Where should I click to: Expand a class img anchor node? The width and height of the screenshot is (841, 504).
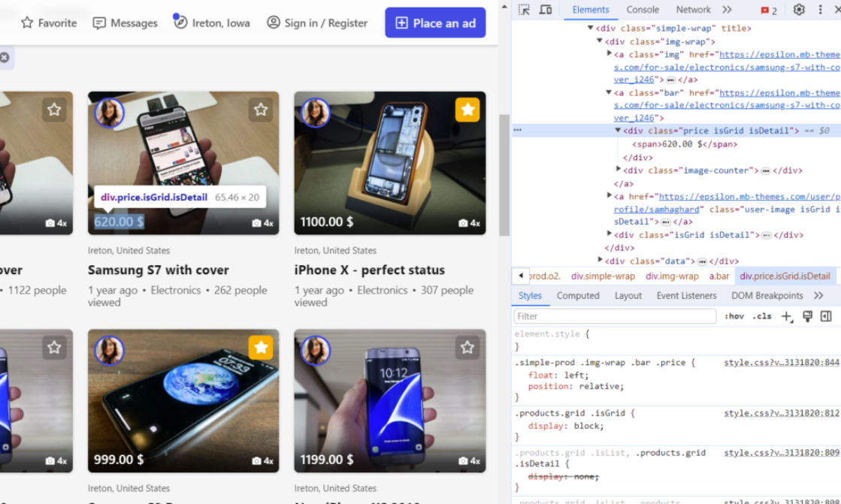coord(609,53)
